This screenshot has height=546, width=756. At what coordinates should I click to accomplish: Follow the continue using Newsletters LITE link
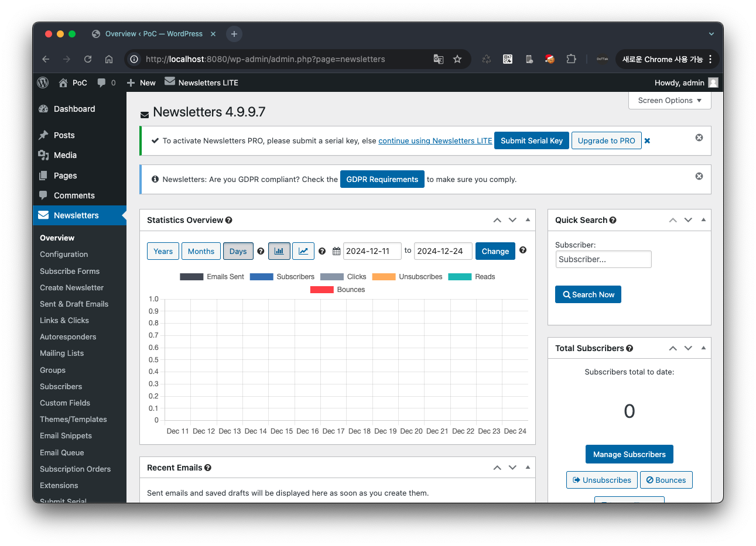435,140
